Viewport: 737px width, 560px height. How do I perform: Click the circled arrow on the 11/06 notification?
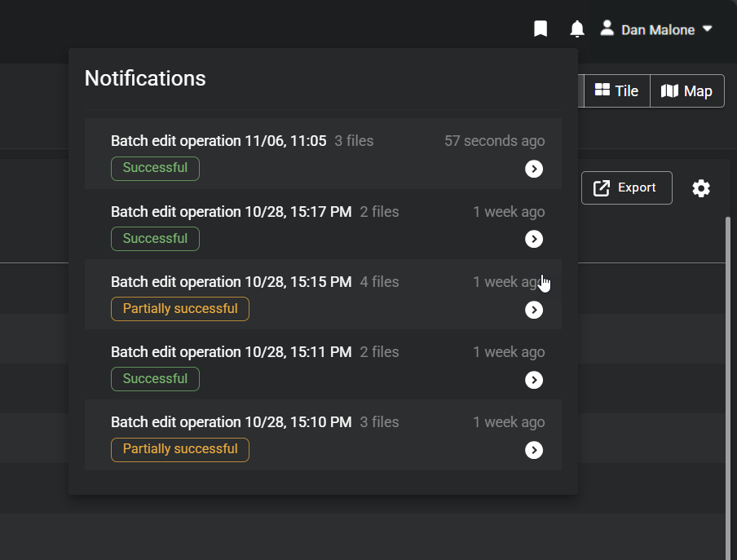[534, 169]
